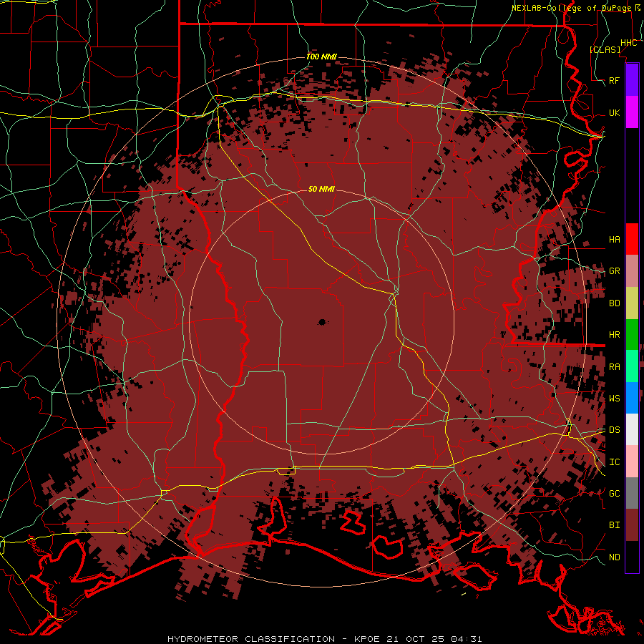Click the HR legend label
644x644 pixels.
pyautogui.click(x=615, y=335)
